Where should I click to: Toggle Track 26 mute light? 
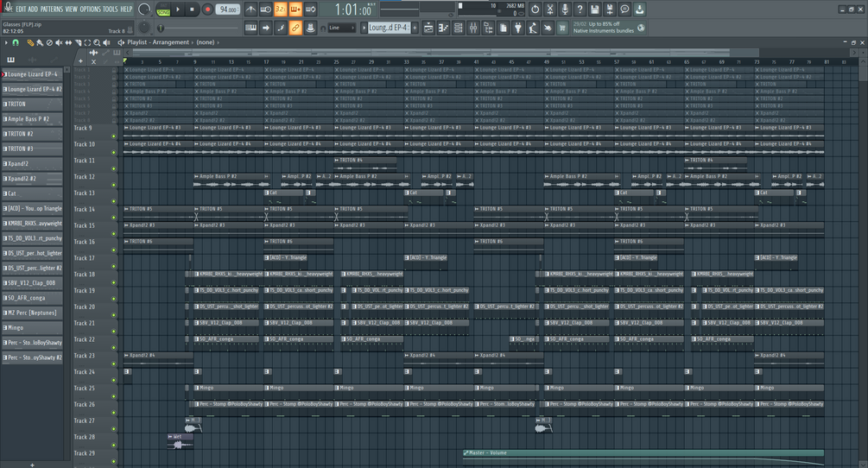[114, 413]
